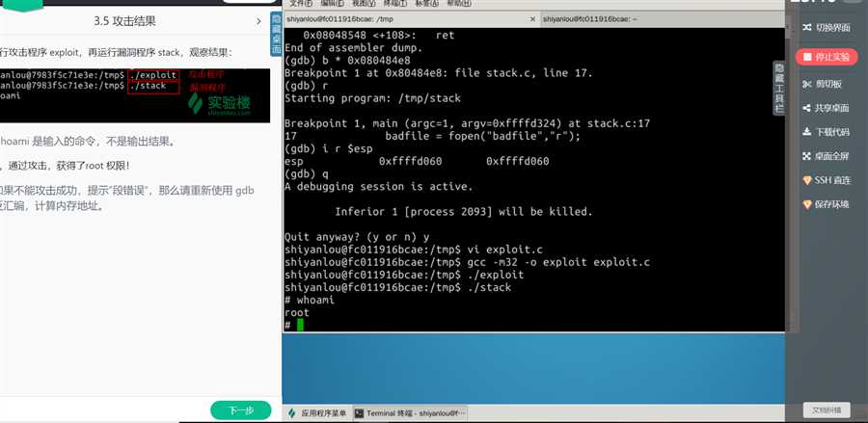The width and height of the screenshot is (868, 423).
Task: Open terminal 编辑(E) menu
Action: pyautogui.click(x=332, y=3)
